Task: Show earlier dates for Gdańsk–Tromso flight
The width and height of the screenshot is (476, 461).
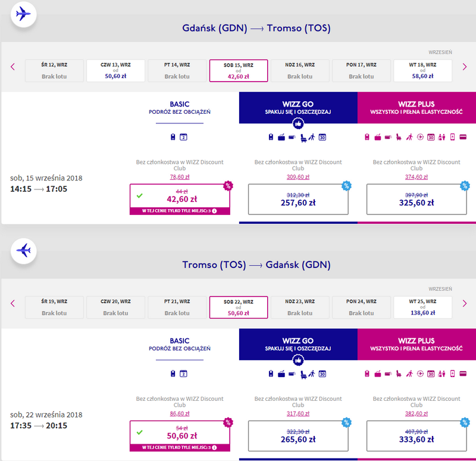Action: pyautogui.click(x=12, y=67)
